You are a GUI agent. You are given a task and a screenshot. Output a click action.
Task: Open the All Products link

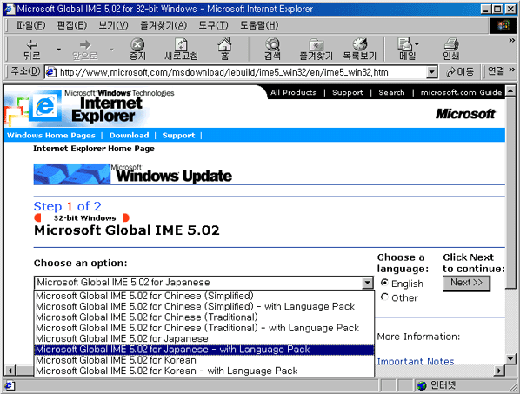pyautogui.click(x=293, y=93)
